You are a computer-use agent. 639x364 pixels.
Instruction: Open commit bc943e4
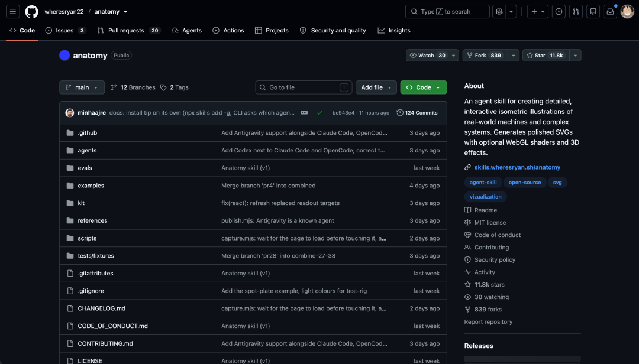point(344,113)
